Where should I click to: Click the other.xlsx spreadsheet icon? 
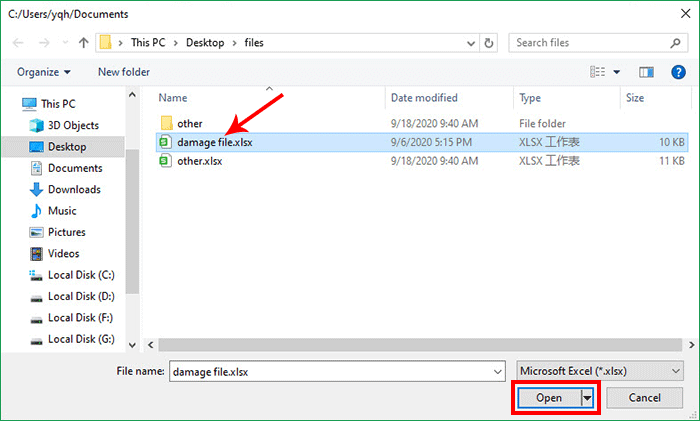166,161
